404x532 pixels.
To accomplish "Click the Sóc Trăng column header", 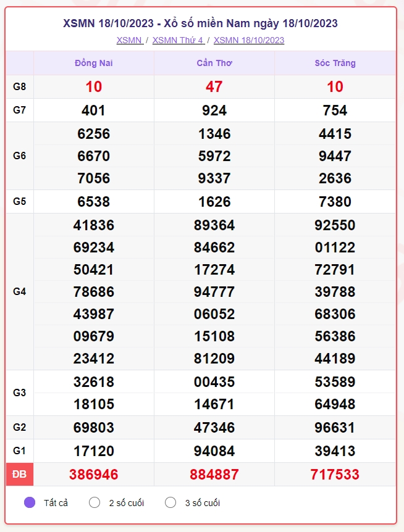I will pyautogui.click(x=335, y=63).
